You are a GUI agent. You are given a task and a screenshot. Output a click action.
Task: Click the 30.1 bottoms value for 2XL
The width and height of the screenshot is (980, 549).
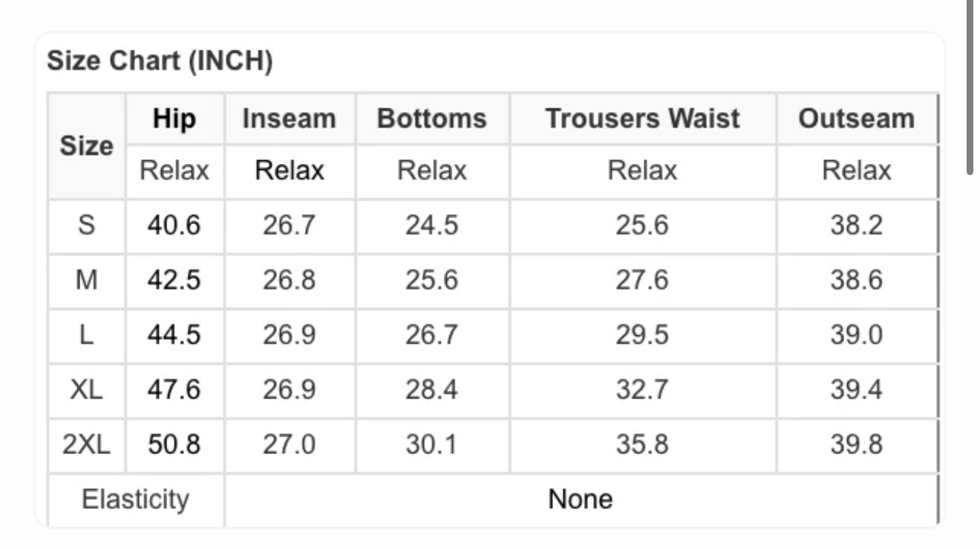click(x=432, y=445)
